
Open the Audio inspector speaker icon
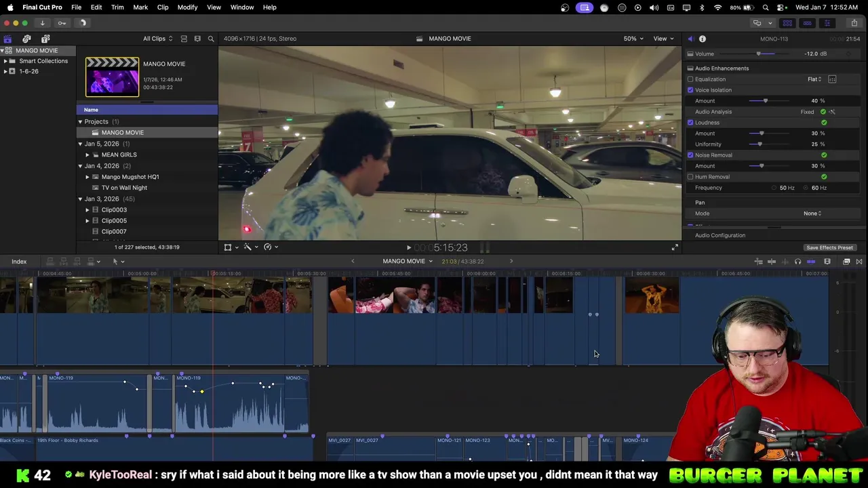point(690,39)
